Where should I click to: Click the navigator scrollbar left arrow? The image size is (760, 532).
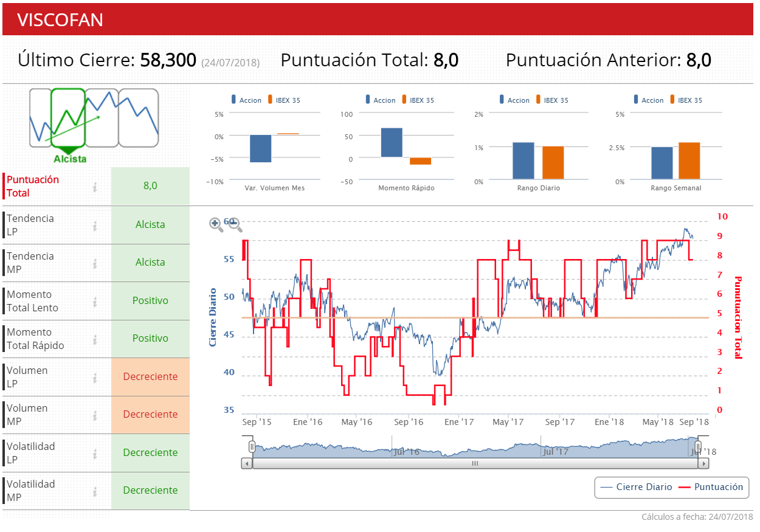pos(247,463)
